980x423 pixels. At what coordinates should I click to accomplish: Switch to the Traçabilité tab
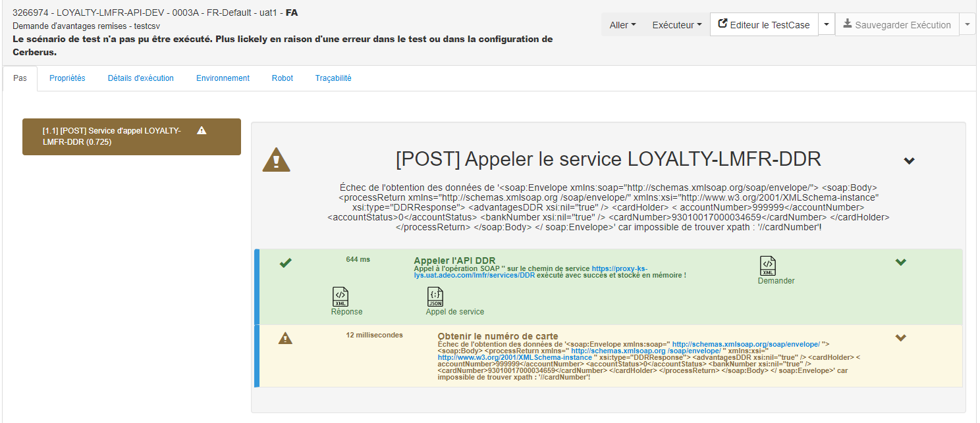(x=333, y=78)
